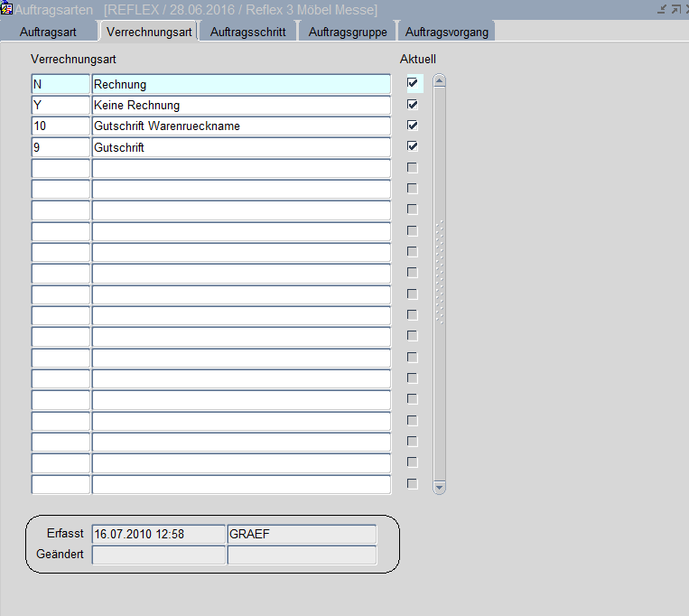Click the Auftragsarten window icon in title bar
Viewport: 689px width, 616px height.
[x=7, y=9]
